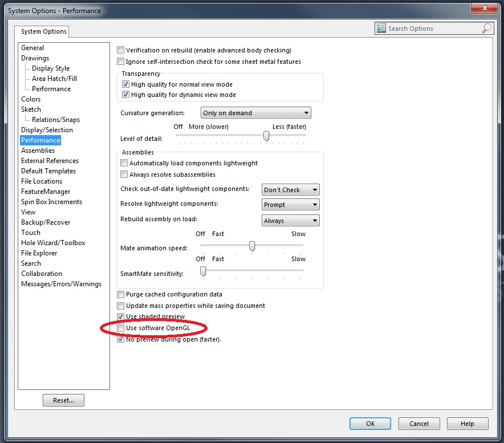The width and height of the screenshot is (504, 443).
Task: Uncheck High quality for dynamic view mode
Action: click(125, 95)
